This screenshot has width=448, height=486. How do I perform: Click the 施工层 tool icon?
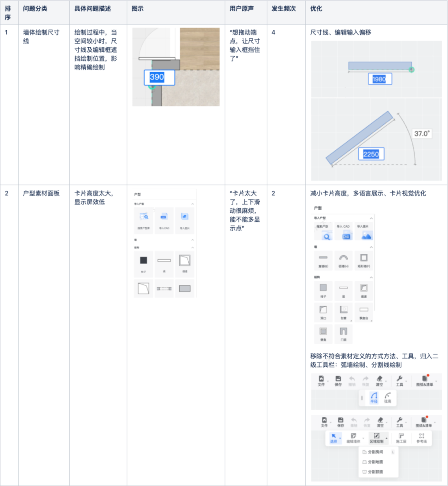[x=401, y=438]
